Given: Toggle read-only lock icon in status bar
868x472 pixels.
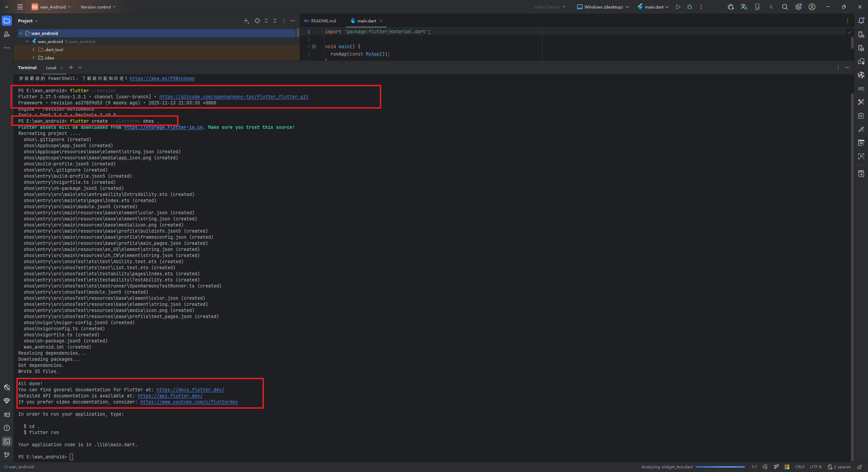Looking at the screenshot, I should coord(860,467).
